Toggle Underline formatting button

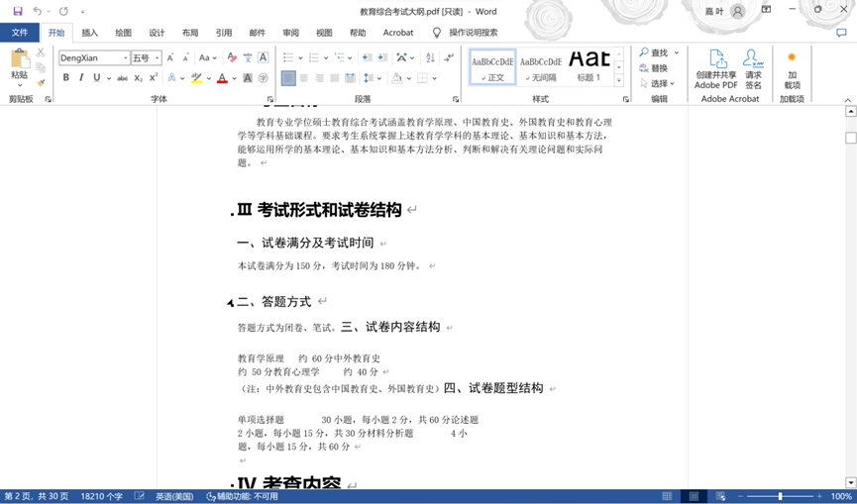click(x=97, y=77)
